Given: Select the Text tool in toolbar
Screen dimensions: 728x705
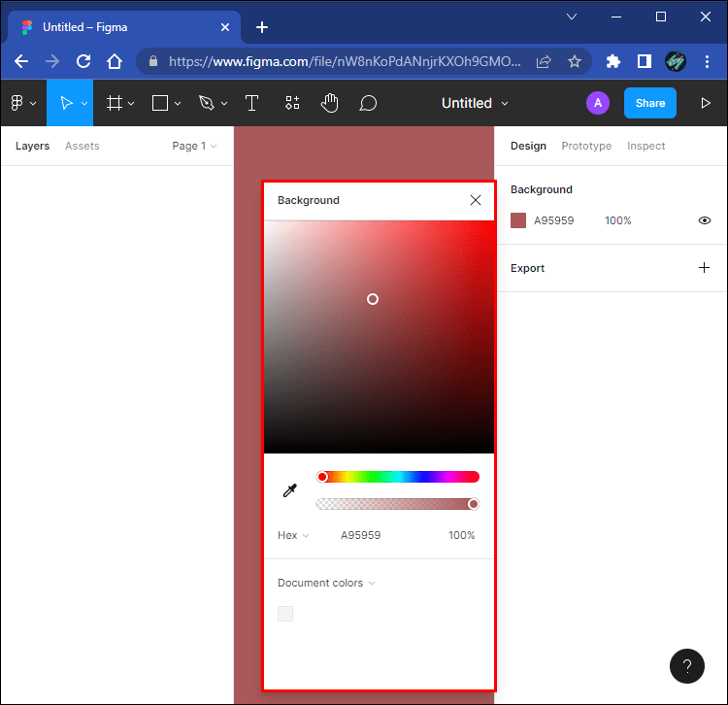Looking at the screenshot, I should tap(251, 103).
